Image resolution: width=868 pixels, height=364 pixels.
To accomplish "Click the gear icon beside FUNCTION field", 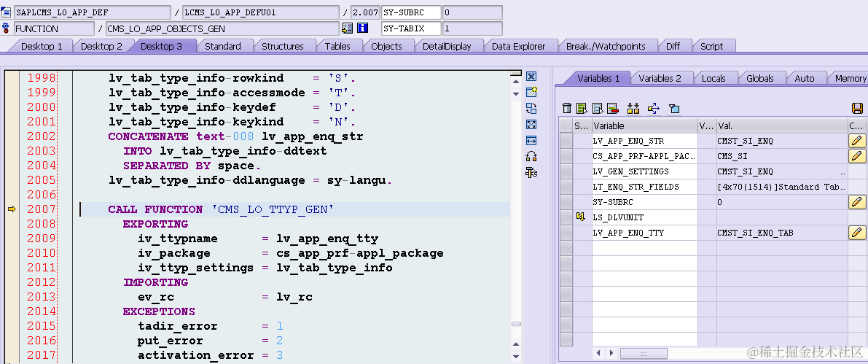I will [6, 28].
